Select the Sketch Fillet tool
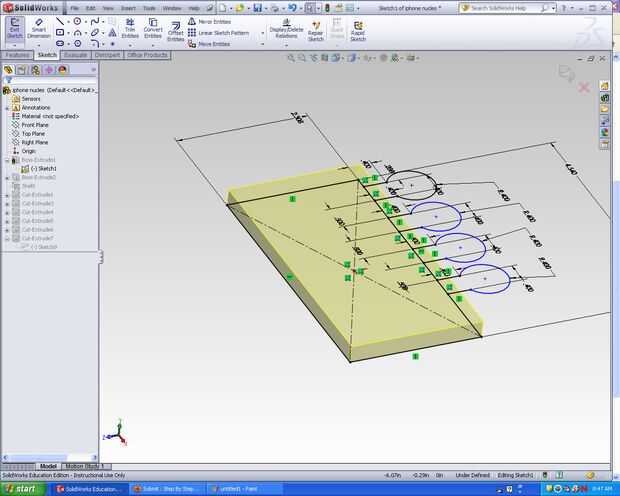The width and height of the screenshot is (620, 496). (95, 44)
